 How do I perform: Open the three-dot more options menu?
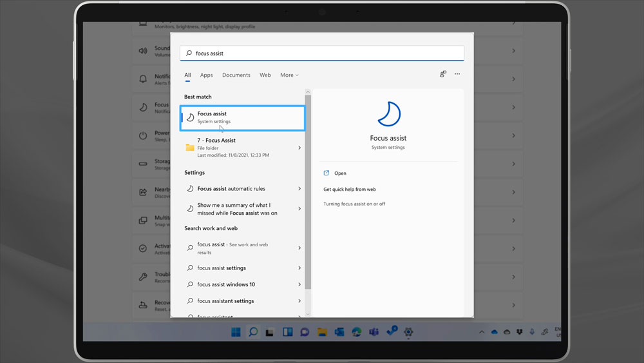[x=457, y=74]
